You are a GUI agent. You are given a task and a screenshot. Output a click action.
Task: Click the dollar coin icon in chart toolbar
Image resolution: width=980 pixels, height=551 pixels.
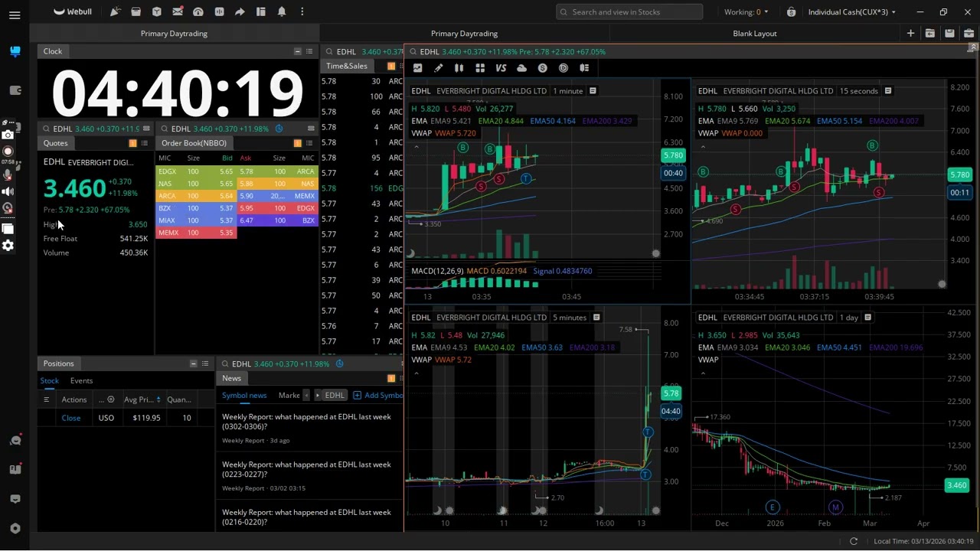pyautogui.click(x=542, y=68)
